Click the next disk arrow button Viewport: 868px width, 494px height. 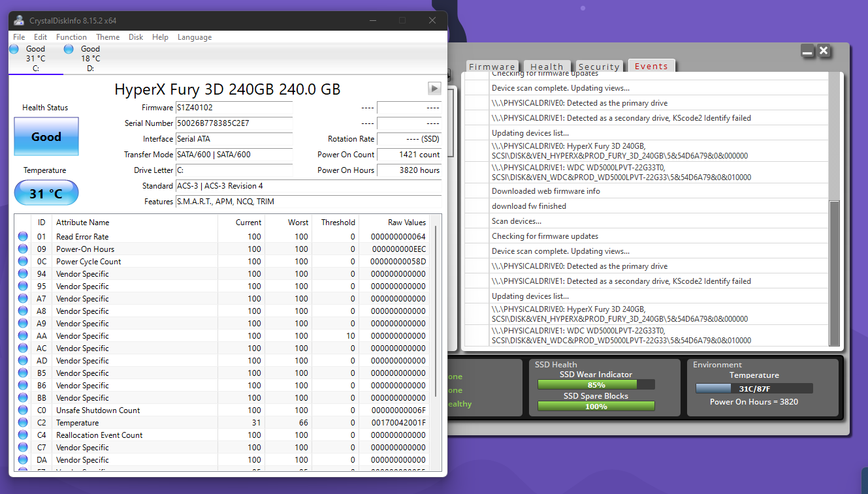(x=434, y=88)
